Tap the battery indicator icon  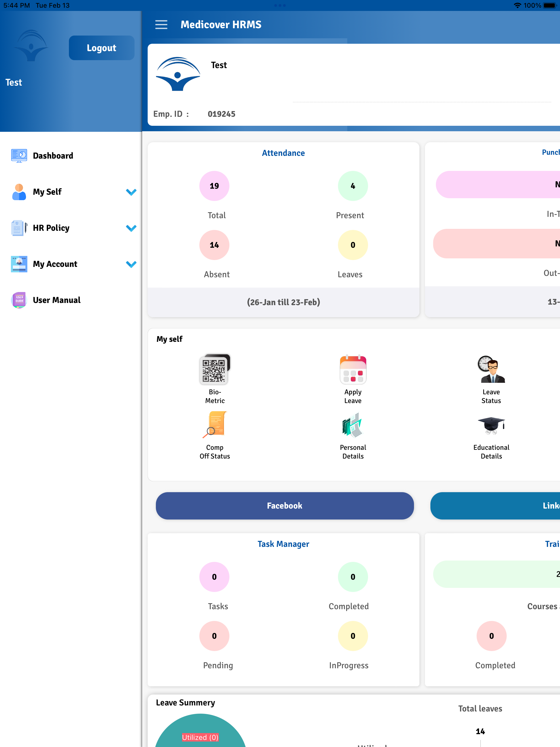click(x=550, y=5)
